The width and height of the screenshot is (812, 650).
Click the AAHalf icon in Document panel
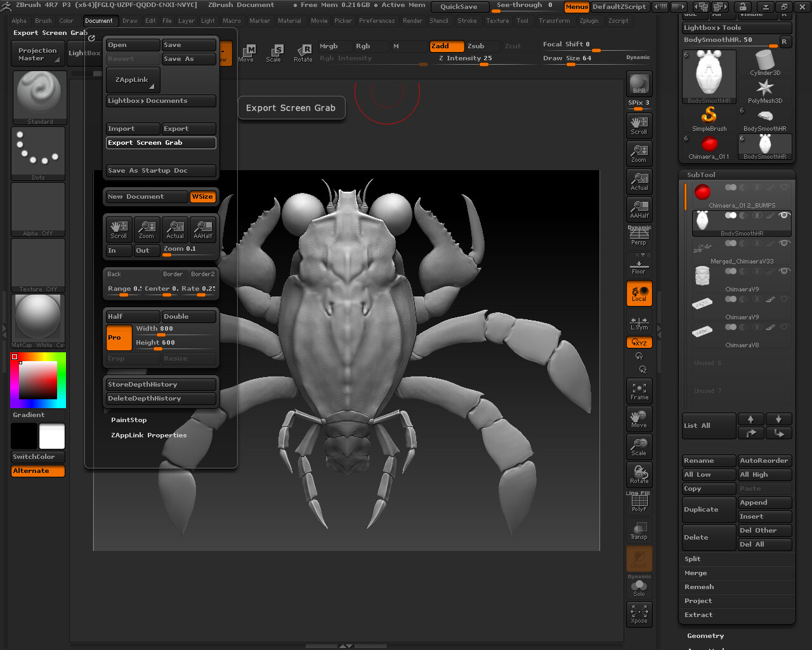[203, 229]
